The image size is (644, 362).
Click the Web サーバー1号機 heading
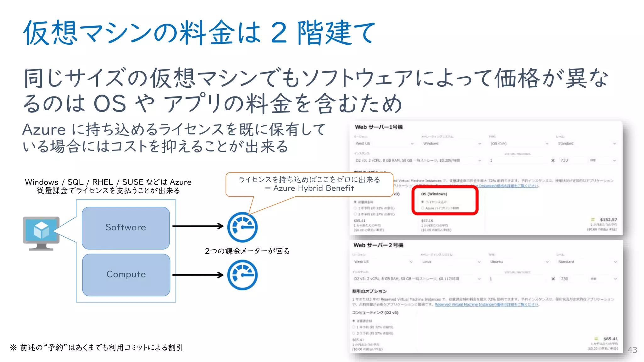(379, 127)
